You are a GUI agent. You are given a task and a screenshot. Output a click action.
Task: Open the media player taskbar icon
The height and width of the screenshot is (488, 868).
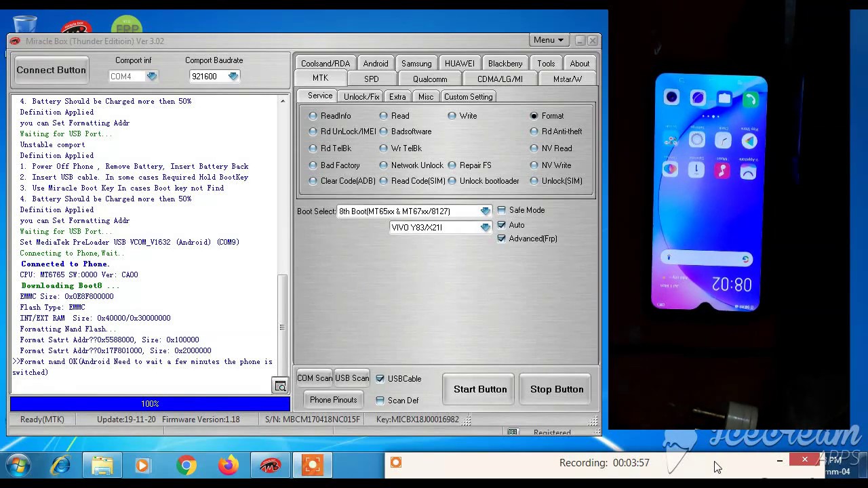point(142,466)
